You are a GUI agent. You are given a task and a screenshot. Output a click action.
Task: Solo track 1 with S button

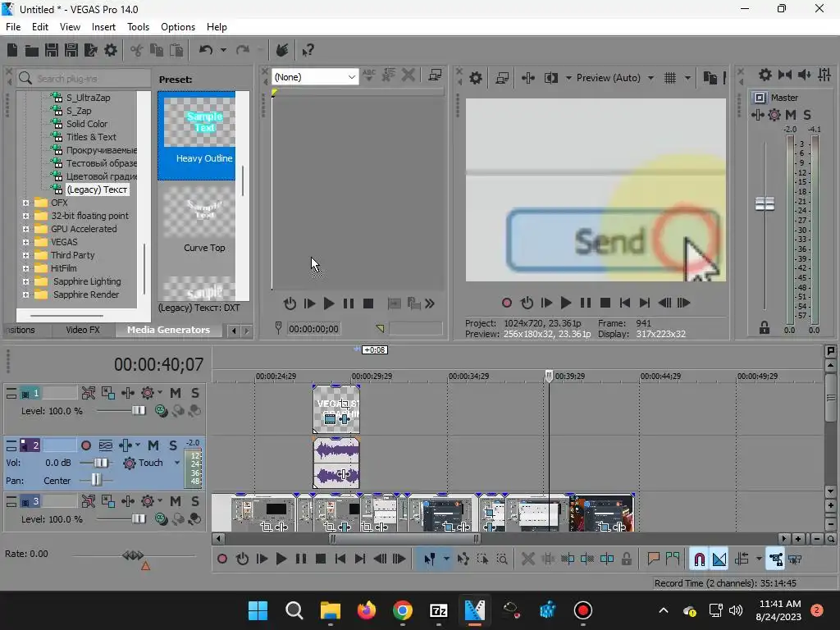click(x=195, y=393)
